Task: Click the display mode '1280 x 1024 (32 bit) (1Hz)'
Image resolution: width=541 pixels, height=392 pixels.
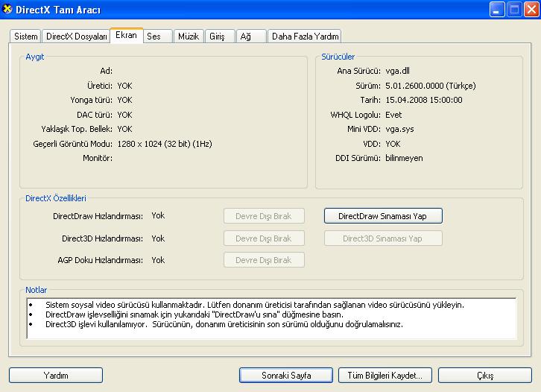Action: pyautogui.click(x=165, y=144)
